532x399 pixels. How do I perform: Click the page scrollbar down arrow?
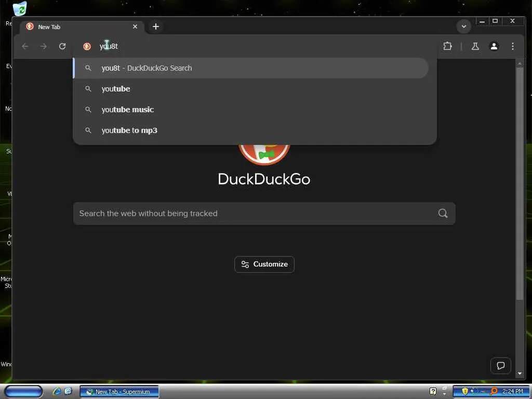(520, 374)
